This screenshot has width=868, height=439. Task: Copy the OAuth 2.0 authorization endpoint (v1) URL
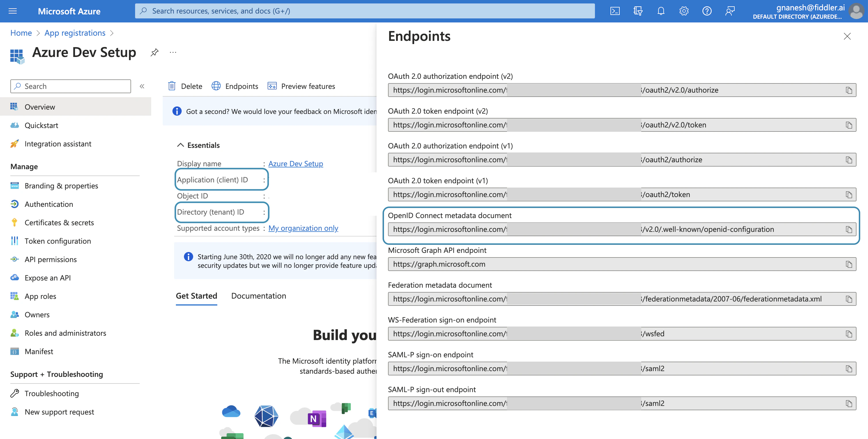tap(849, 160)
